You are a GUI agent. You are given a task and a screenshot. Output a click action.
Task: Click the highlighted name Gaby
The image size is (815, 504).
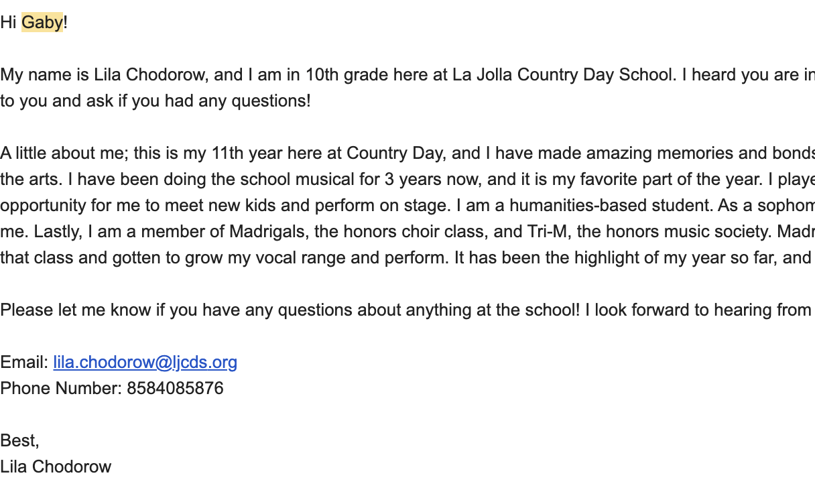(42, 23)
